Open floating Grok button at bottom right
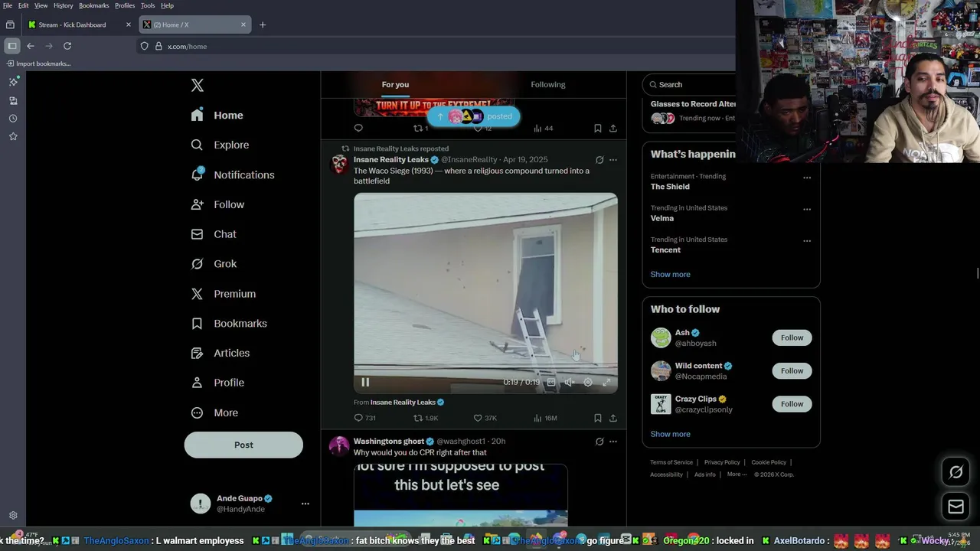The image size is (980, 551). pyautogui.click(x=955, y=472)
